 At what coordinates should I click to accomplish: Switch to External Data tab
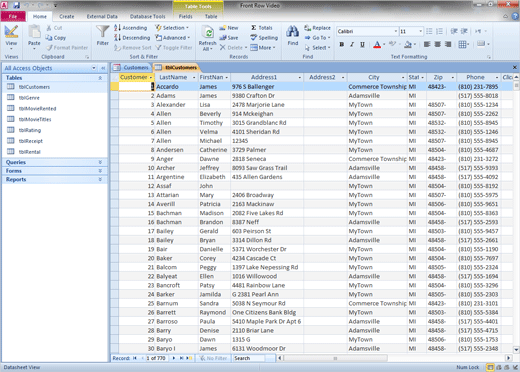[x=102, y=16]
